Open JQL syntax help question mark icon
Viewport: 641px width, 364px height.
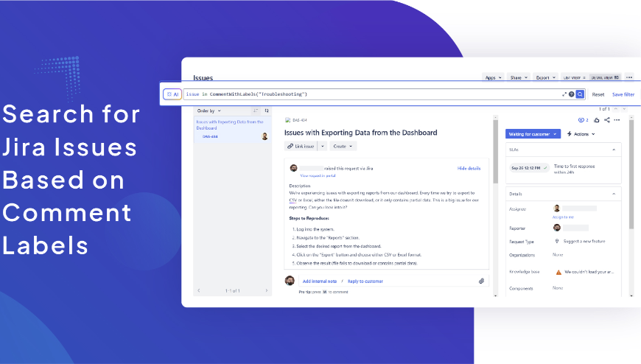click(572, 94)
